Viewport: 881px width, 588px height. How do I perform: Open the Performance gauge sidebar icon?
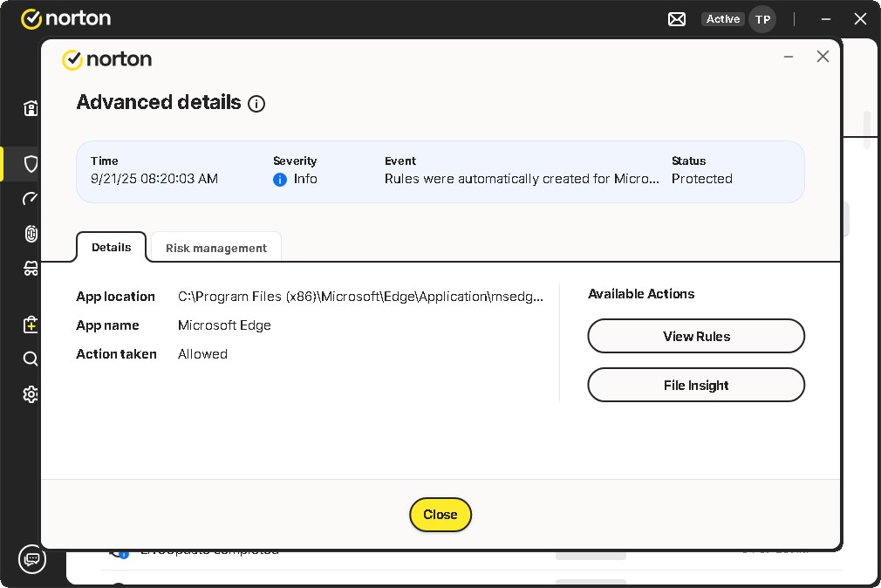pos(31,199)
